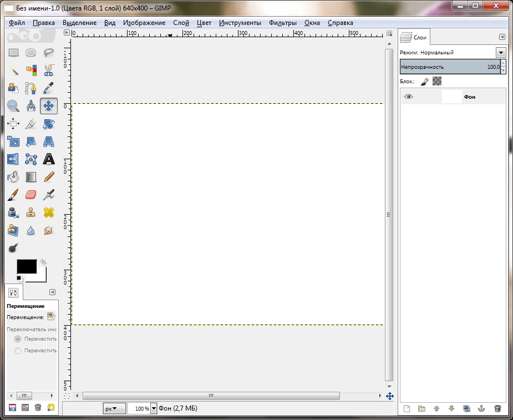
Task: Pick the Heal tool bandage icon
Action: [49, 212]
